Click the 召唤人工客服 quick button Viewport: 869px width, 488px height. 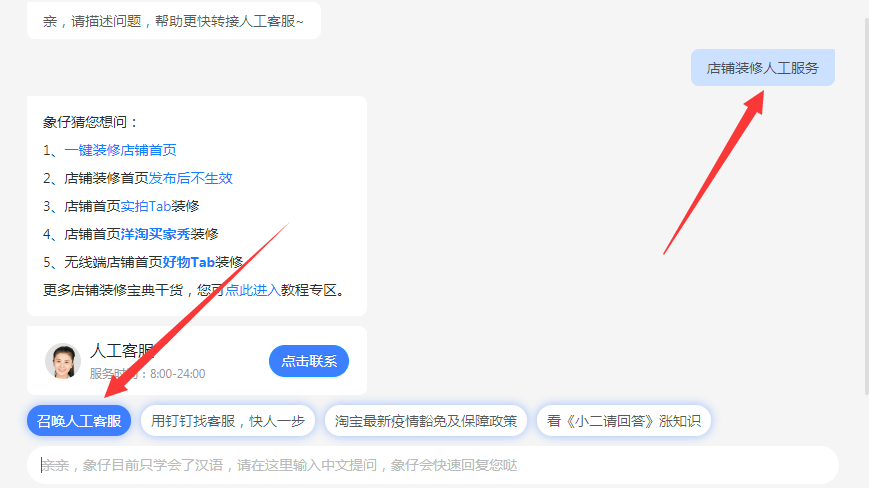pyautogui.click(x=79, y=421)
